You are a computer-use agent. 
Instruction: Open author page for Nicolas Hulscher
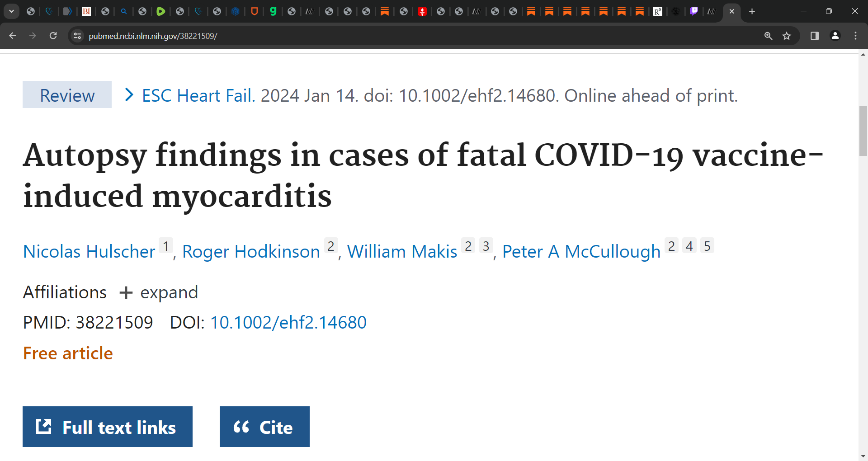click(89, 252)
